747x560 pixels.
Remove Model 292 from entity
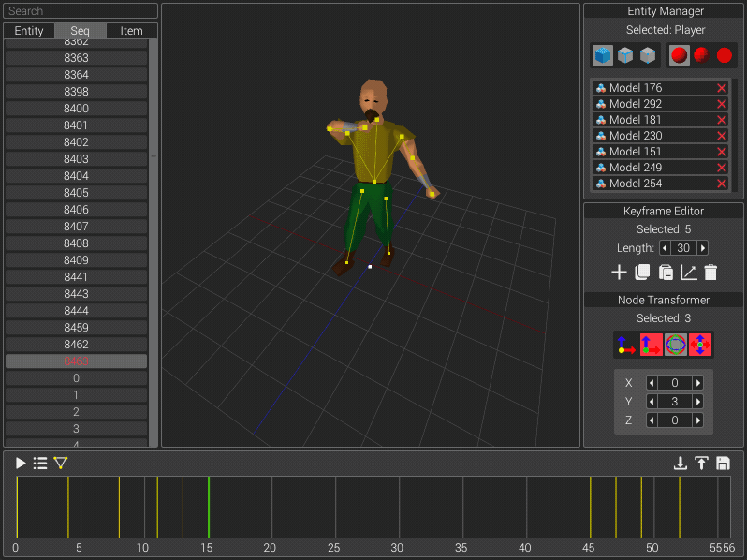[x=722, y=104]
